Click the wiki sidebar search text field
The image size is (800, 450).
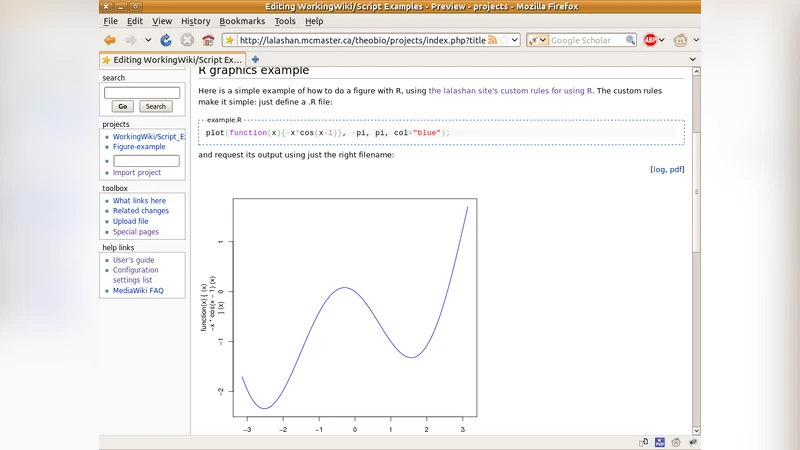coord(142,93)
